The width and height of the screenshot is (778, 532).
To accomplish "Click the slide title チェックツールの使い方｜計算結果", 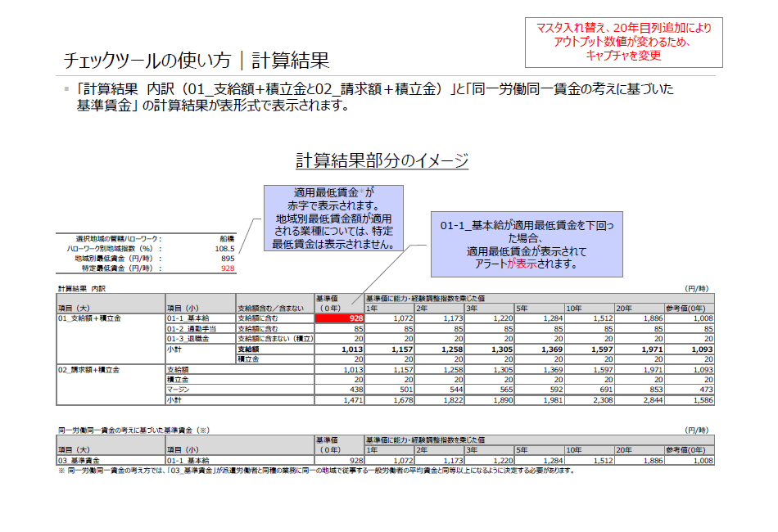I will [197, 61].
